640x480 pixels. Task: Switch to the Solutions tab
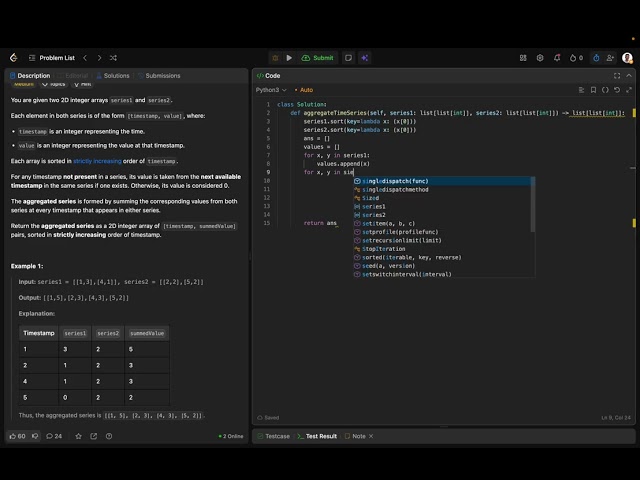click(113, 76)
